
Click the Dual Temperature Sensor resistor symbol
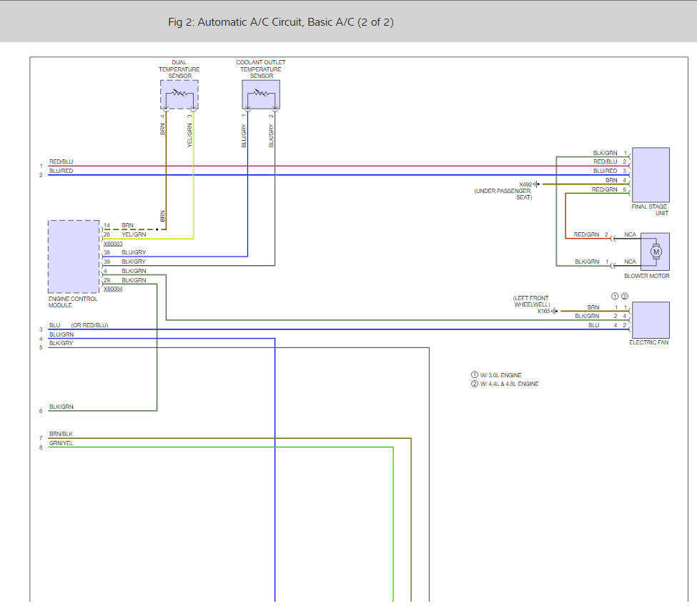[x=179, y=94]
